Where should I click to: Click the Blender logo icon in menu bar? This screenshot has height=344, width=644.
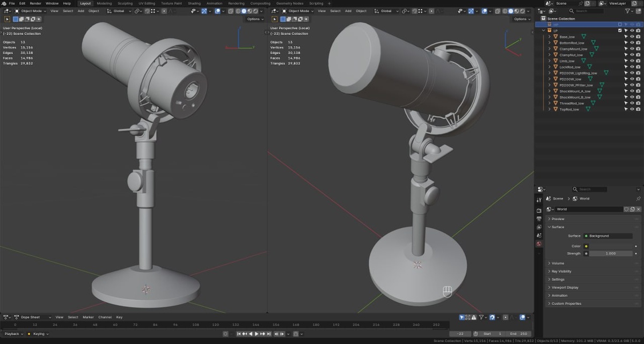pos(3,3)
